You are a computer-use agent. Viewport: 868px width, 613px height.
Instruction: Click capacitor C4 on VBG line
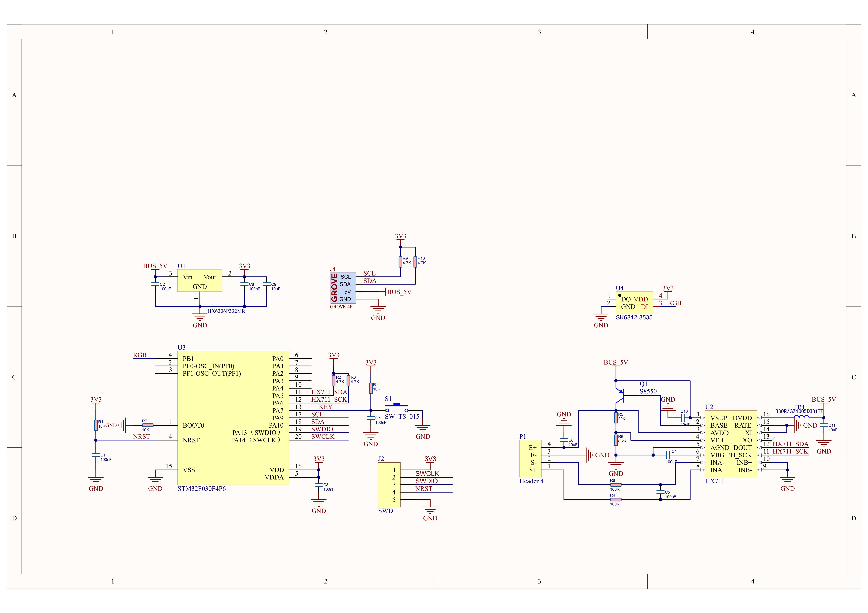click(x=668, y=455)
